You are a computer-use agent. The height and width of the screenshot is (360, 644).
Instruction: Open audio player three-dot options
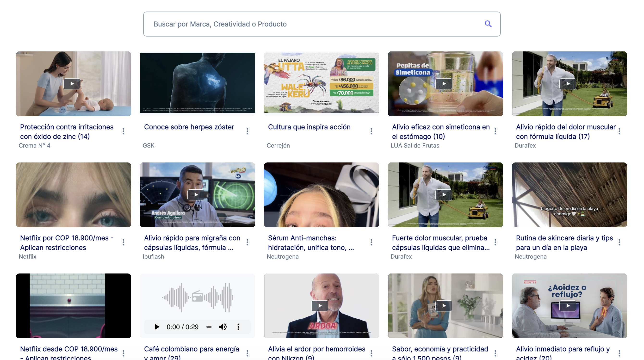(238, 327)
